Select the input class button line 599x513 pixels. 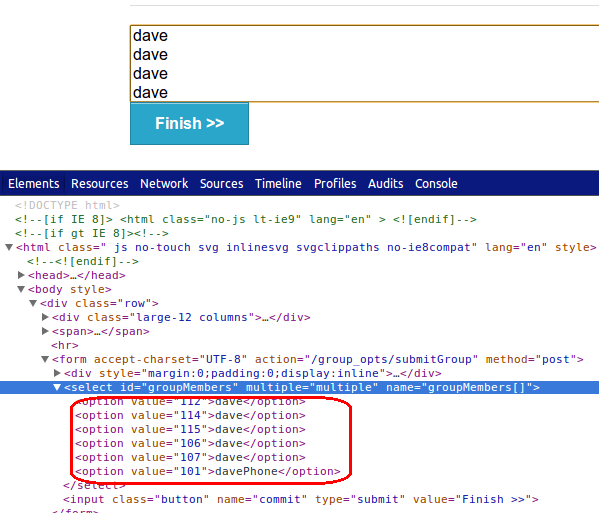click(x=301, y=499)
